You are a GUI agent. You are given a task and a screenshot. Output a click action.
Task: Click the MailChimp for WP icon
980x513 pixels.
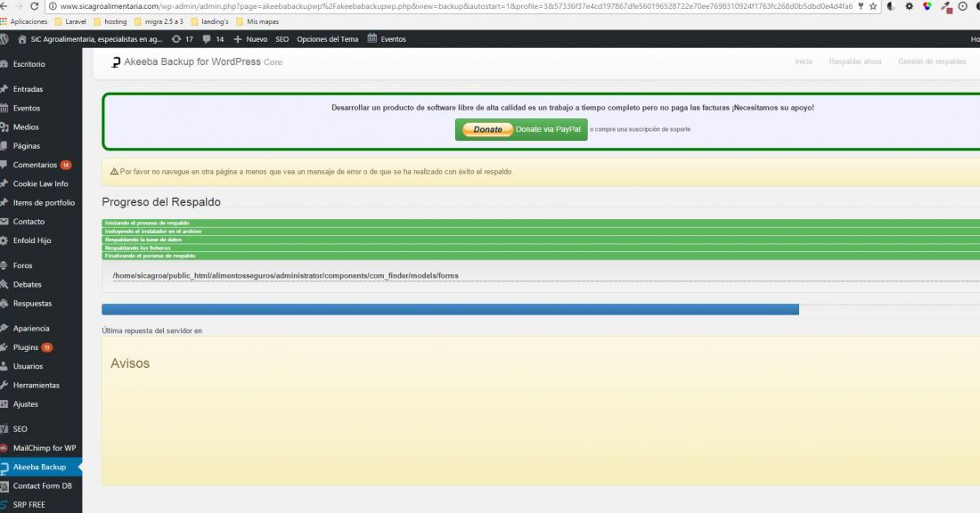(4, 448)
